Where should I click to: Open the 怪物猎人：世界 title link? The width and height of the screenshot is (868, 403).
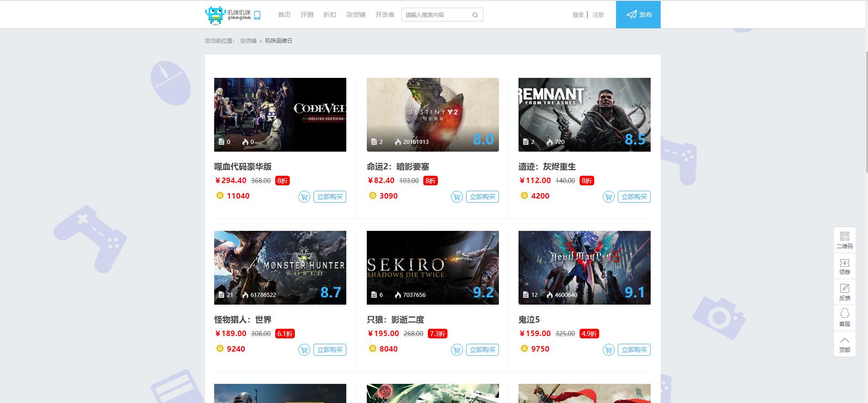pyautogui.click(x=243, y=320)
